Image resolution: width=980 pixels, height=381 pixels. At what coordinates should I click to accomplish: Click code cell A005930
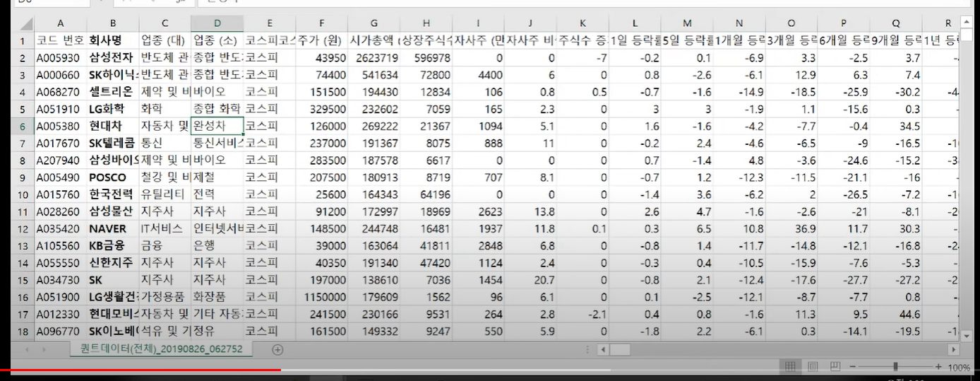60,58
